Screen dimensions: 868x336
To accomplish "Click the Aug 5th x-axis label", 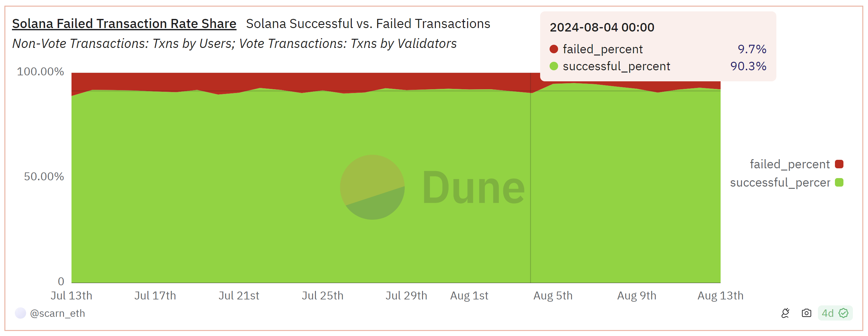I will tap(553, 296).
